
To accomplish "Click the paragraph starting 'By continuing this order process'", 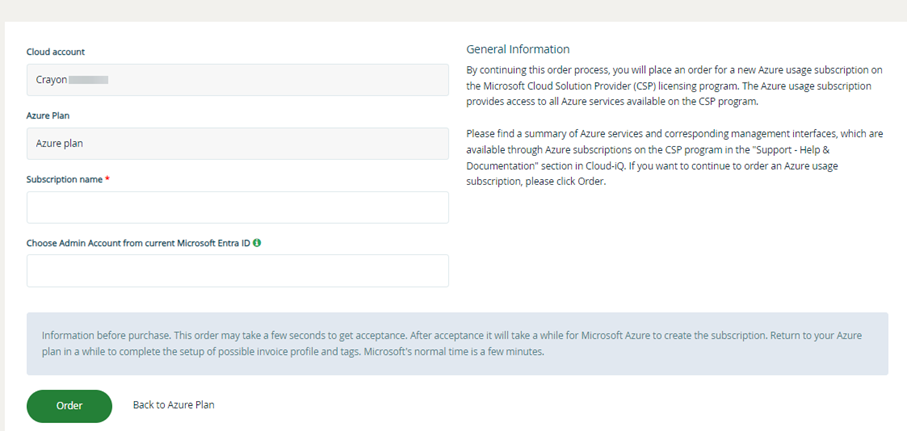I will (674, 86).
